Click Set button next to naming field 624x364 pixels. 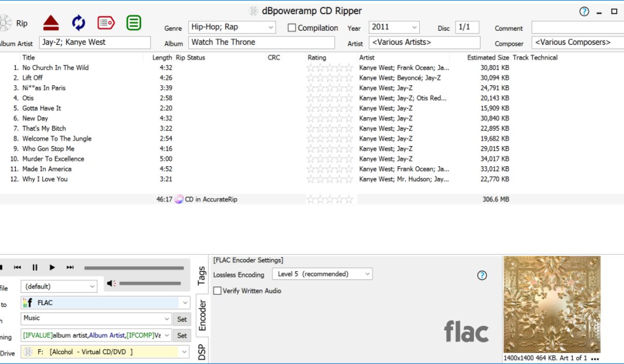[181, 335]
